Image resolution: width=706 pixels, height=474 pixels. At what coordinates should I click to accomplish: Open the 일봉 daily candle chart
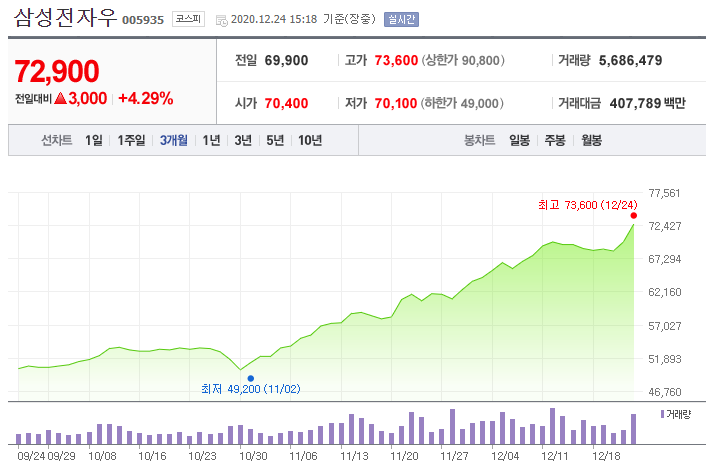coord(520,140)
